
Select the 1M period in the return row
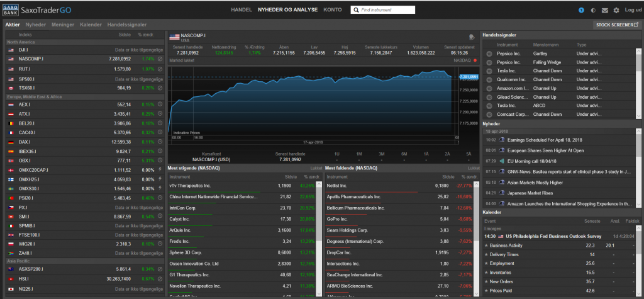[359, 154]
